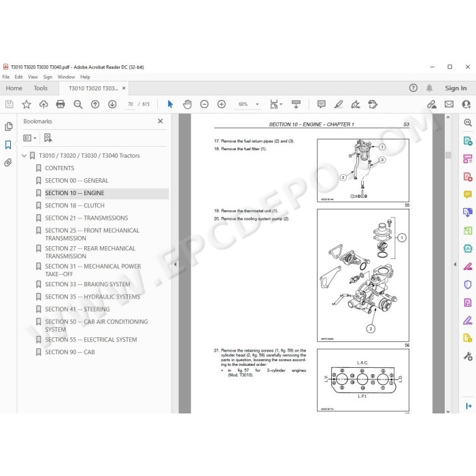Click the Save file icon
This screenshot has height=476, width=476.
(x=10, y=105)
